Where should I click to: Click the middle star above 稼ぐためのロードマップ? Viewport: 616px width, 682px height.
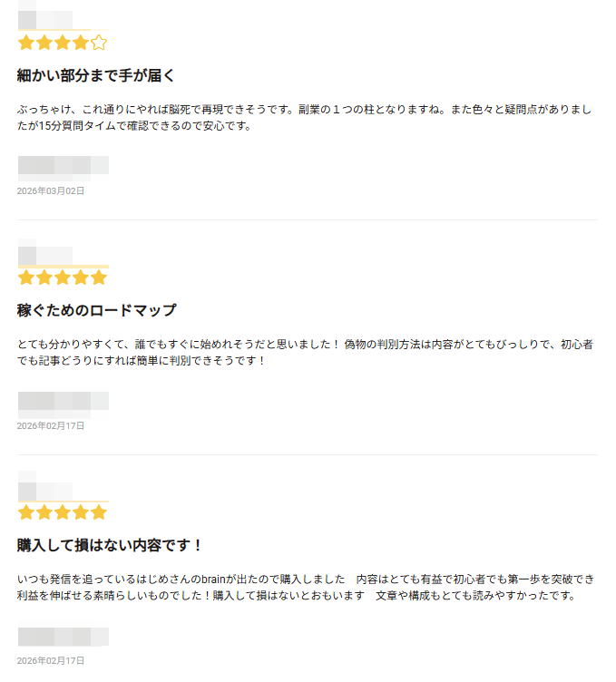[x=63, y=278]
